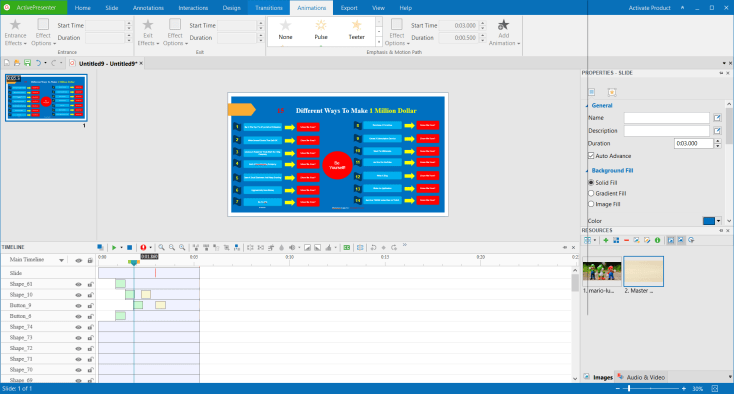Viewport: 734px width, 394px height.
Task: Open the Export ribbon tab
Action: (349, 8)
